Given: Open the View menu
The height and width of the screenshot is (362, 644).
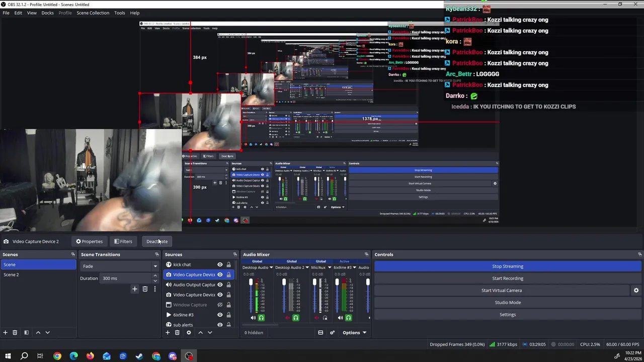Looking at the screenshot, I should (32, 13).
